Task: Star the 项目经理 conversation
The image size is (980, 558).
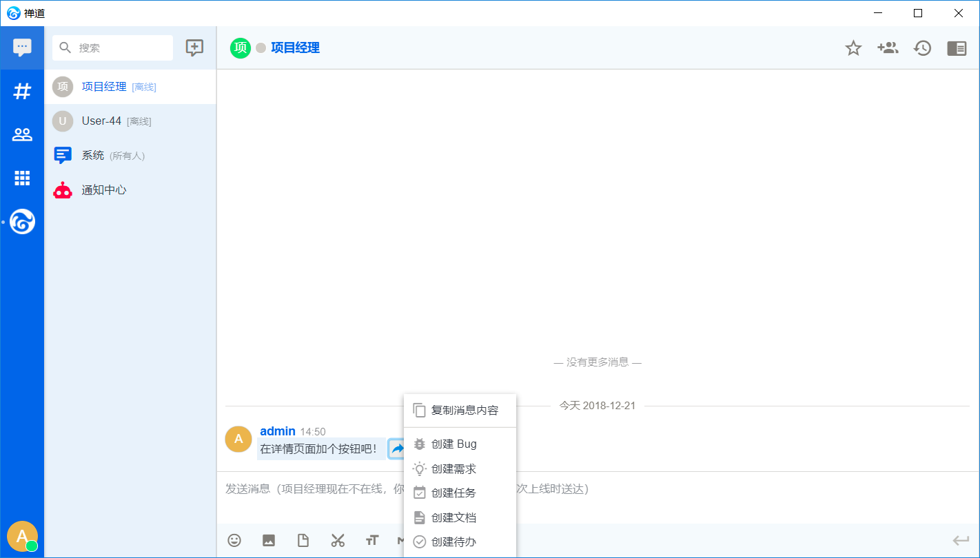Action: (854, 48)
